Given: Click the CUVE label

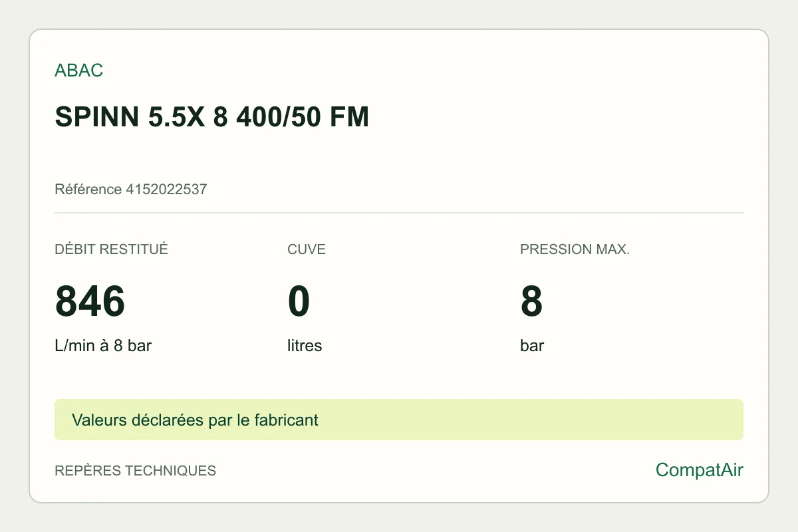Looking at the screenshot, I should point(307,249).
